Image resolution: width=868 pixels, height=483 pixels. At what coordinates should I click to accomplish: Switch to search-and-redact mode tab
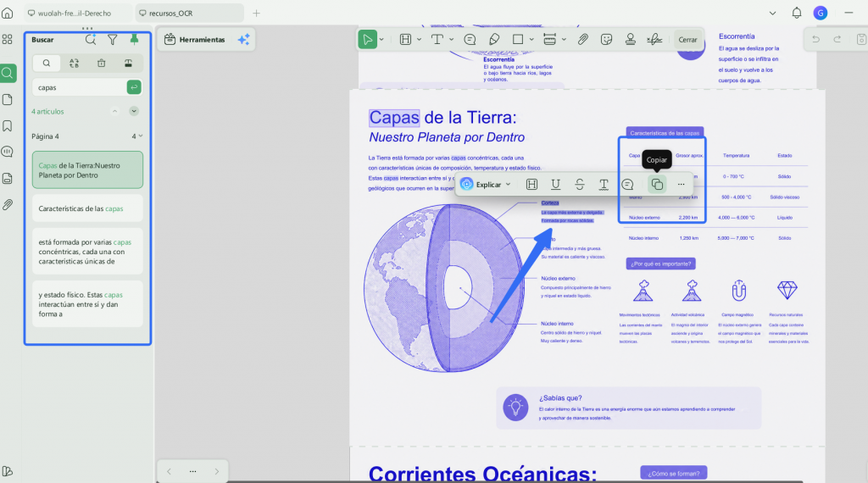tap(128, 63)
